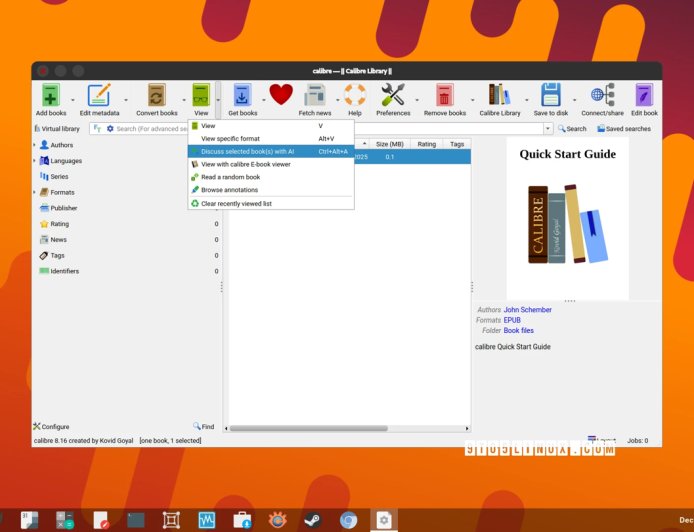Expand the Formats category in sidebar
This screenshot has width=694, height=532.
[x=35, y=192]
